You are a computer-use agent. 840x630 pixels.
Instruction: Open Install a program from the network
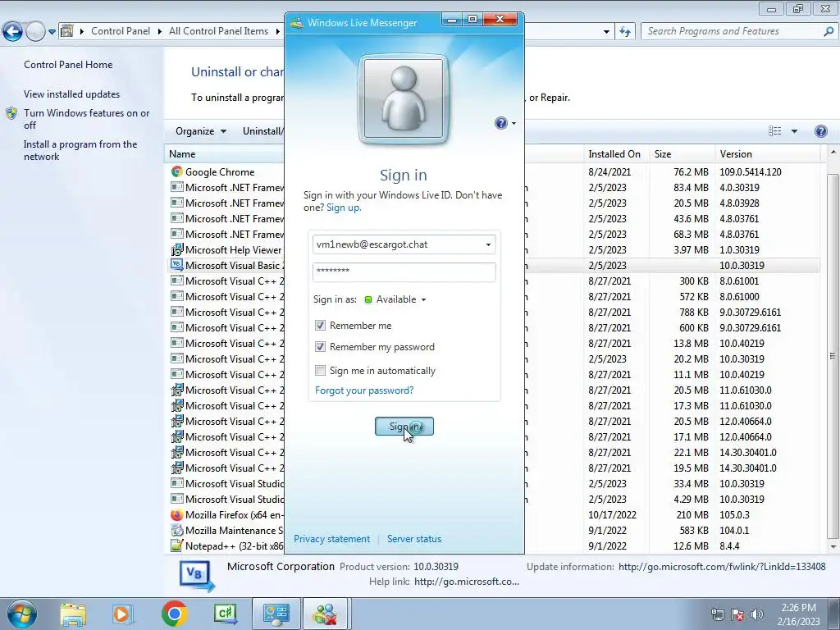(80, 151)
